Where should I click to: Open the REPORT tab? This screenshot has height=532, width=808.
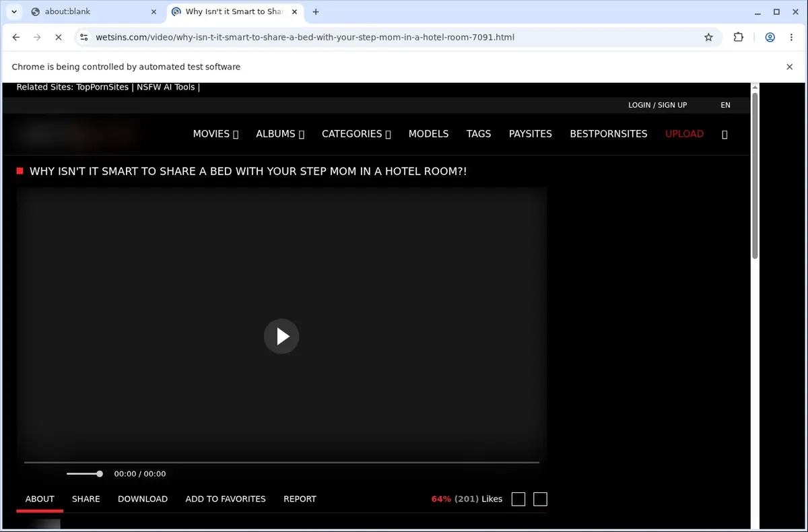[300, 499]
